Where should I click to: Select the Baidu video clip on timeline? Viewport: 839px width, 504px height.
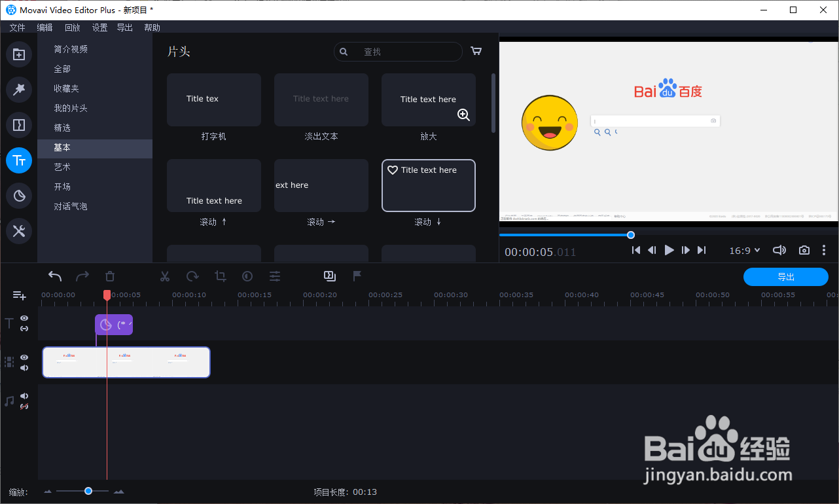click(126, 362)
